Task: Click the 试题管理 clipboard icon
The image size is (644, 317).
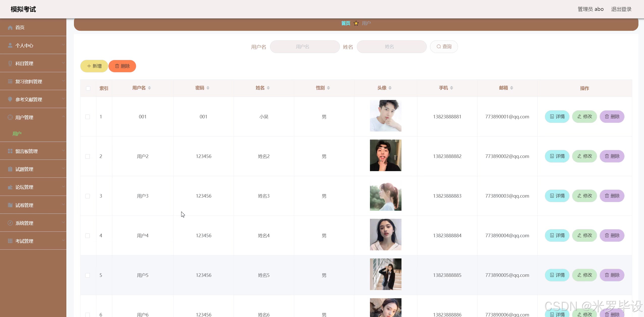Action: [x=10, y=169]
